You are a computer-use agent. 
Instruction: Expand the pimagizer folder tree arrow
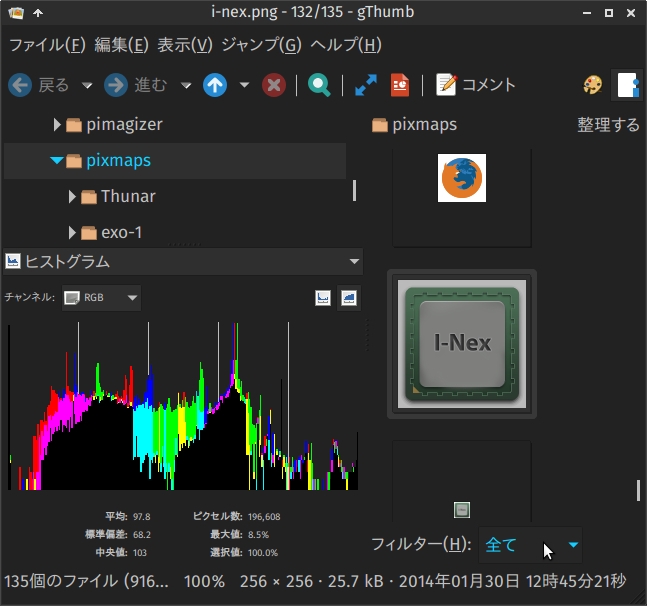[x=57, y=125]
